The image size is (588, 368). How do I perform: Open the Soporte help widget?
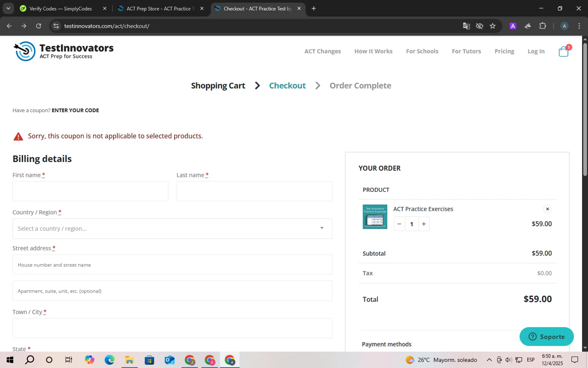click(546, 337)
